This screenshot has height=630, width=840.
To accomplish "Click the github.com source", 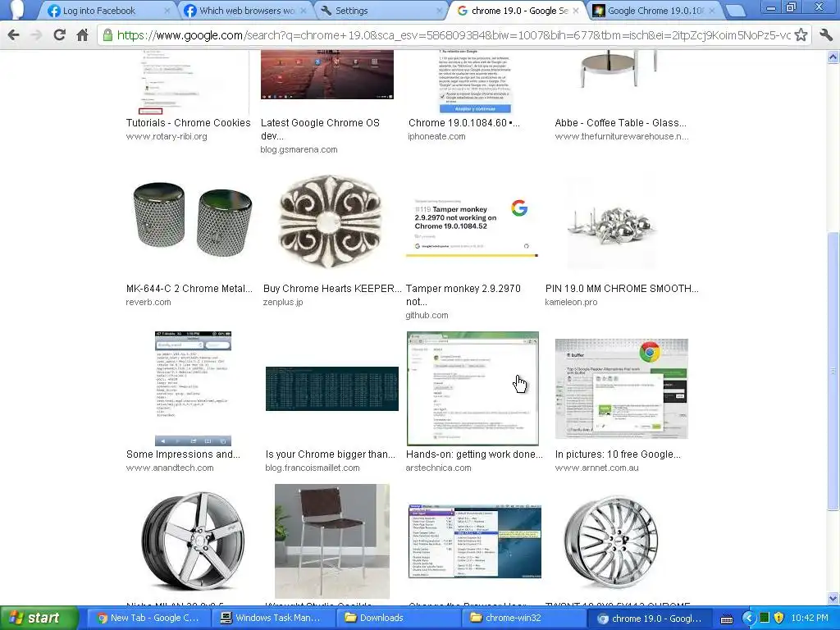I will click(x=427, y=315).
